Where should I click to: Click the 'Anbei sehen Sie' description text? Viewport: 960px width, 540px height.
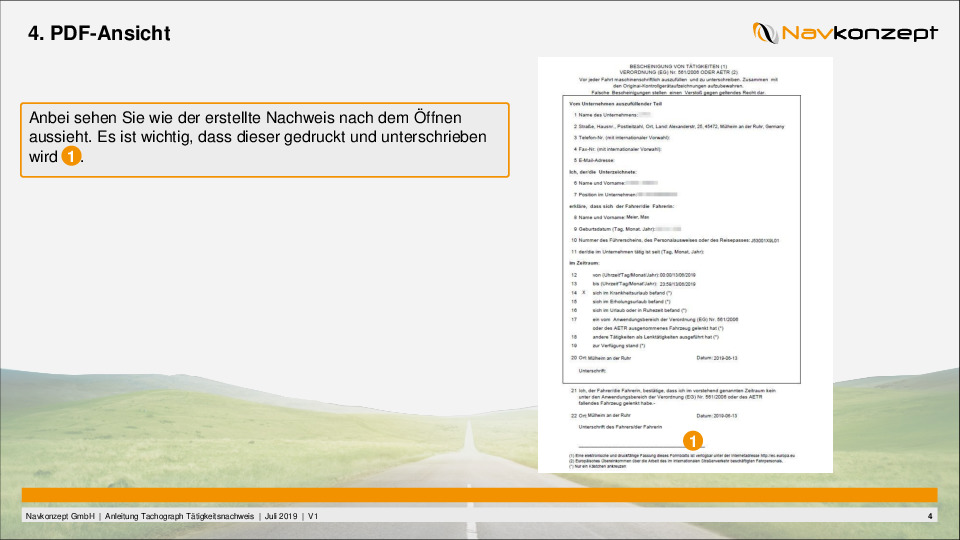pos(258,137)
